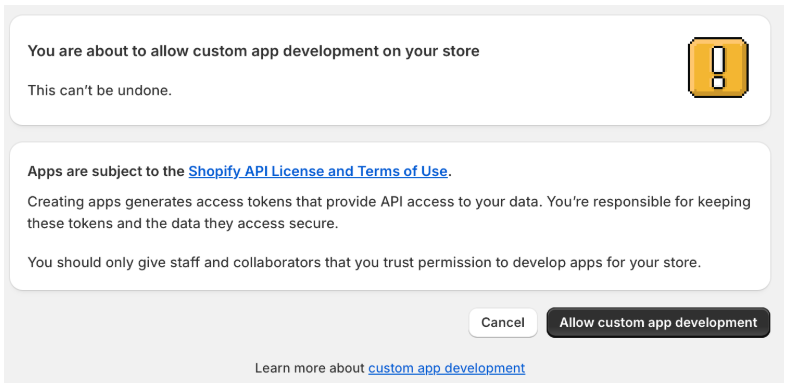Click the terms card's blank white area

tap(602, 171)
